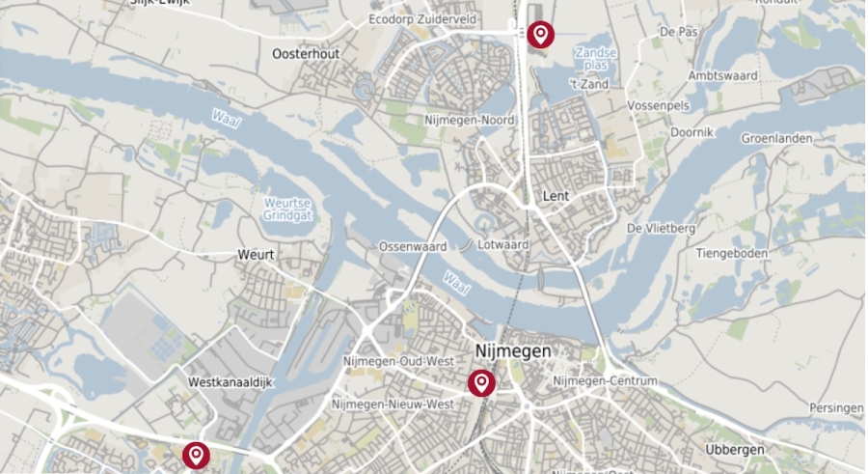The height and width of the screenshot is (474, 868).
Task: Click the Ossenwaard label on the map
Action: click(x=413, y=247)
